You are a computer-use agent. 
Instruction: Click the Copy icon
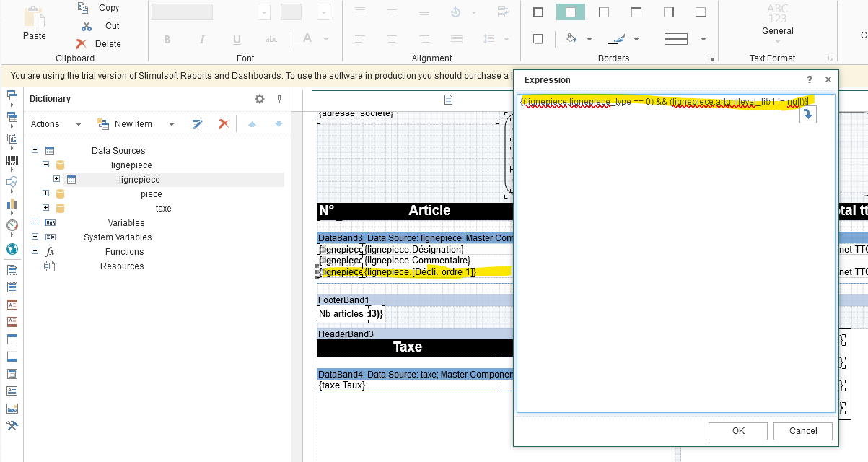(83, 7)
